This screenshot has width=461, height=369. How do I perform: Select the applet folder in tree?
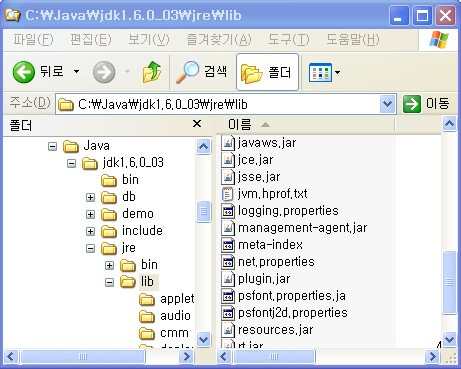tap(166, 299)
